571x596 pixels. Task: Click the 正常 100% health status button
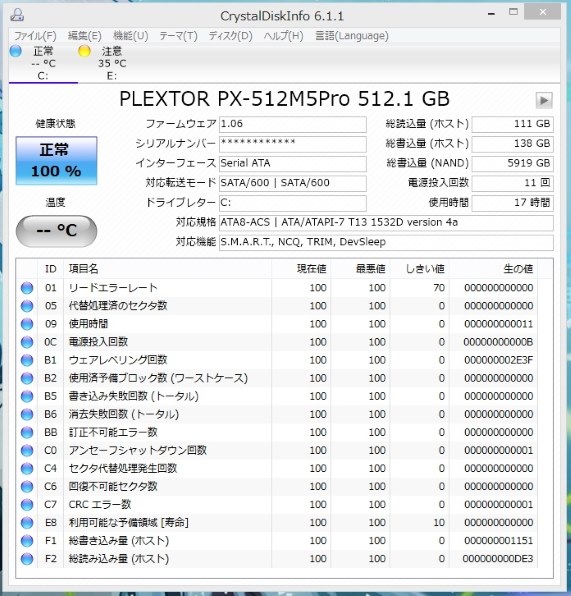pyautogui.click(x=56, y=160)
